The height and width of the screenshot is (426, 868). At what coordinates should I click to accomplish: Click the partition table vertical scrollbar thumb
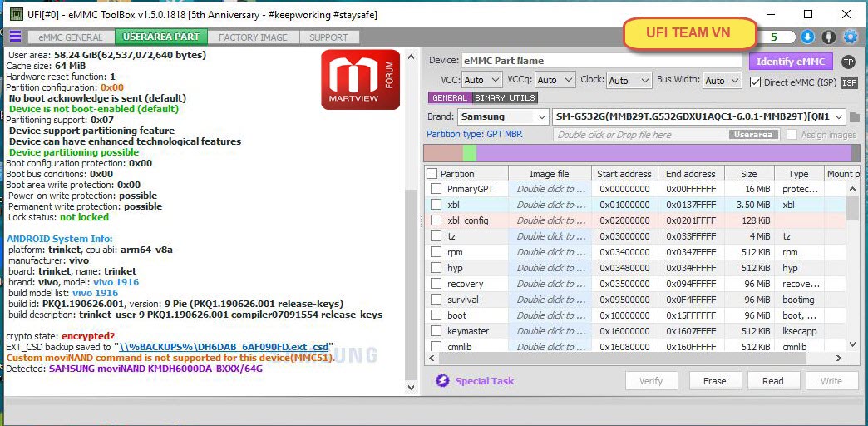coord(852,208)
